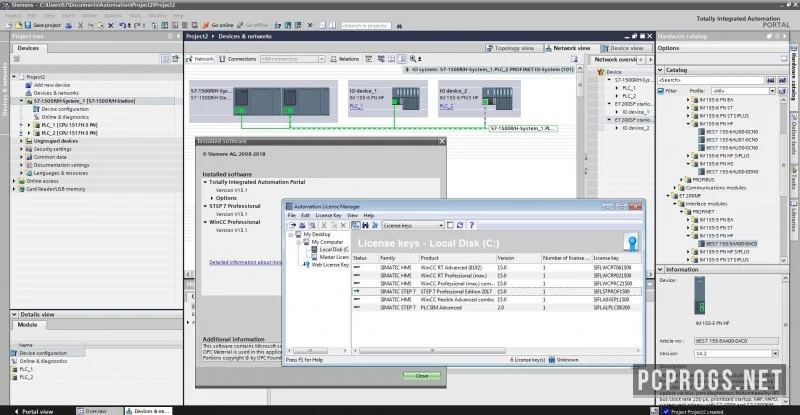Collapse the Catalog section header

pyautogui.click(x=660, y=70)
